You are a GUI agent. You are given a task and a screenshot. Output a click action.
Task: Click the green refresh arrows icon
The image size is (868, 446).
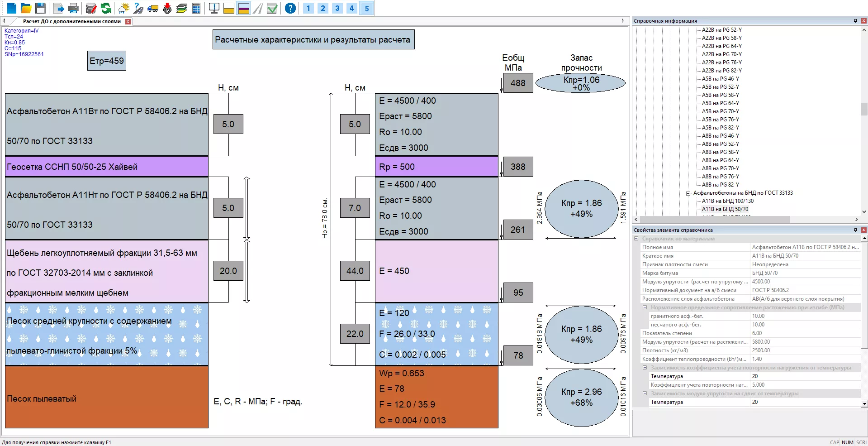[106, 8]
